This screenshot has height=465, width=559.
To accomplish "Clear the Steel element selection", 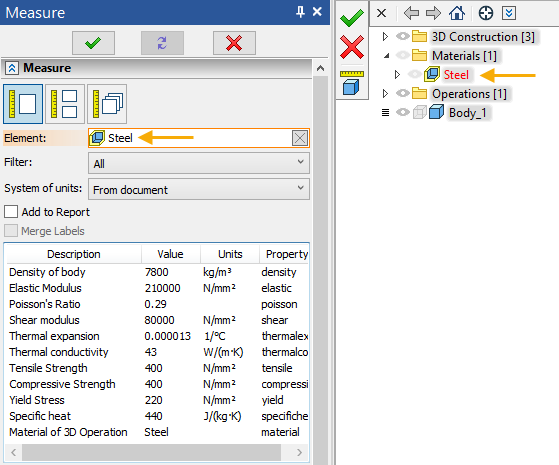I will pos(299,138).
